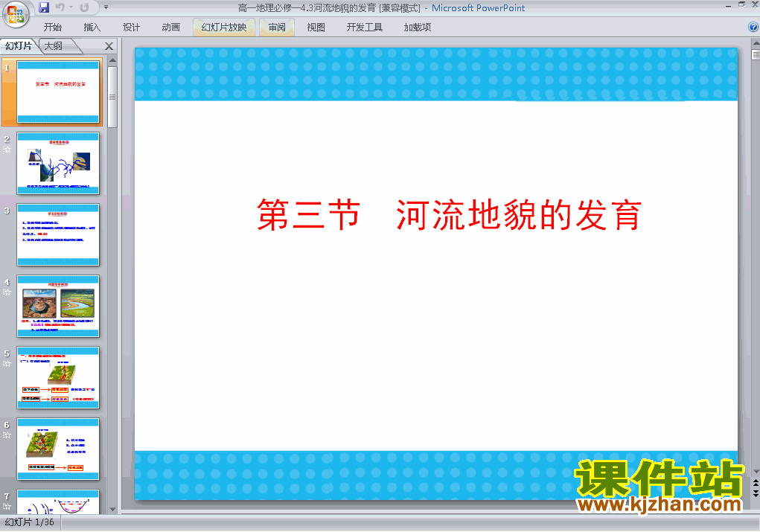Click animation star icon beside slide 2
The width and height of the screenshot is (760, 532).
[7, 150]
